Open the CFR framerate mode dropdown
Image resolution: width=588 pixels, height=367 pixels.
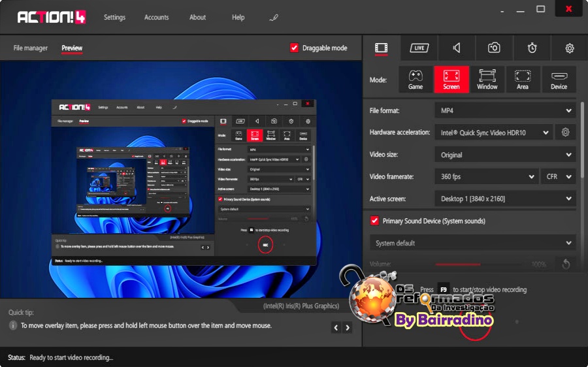(x=559, y=176)
